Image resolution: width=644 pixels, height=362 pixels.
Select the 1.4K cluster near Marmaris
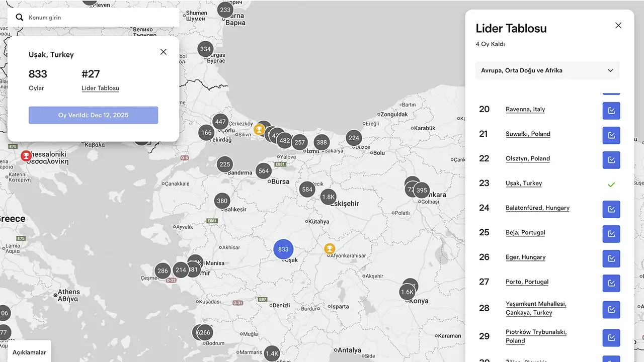272,354
